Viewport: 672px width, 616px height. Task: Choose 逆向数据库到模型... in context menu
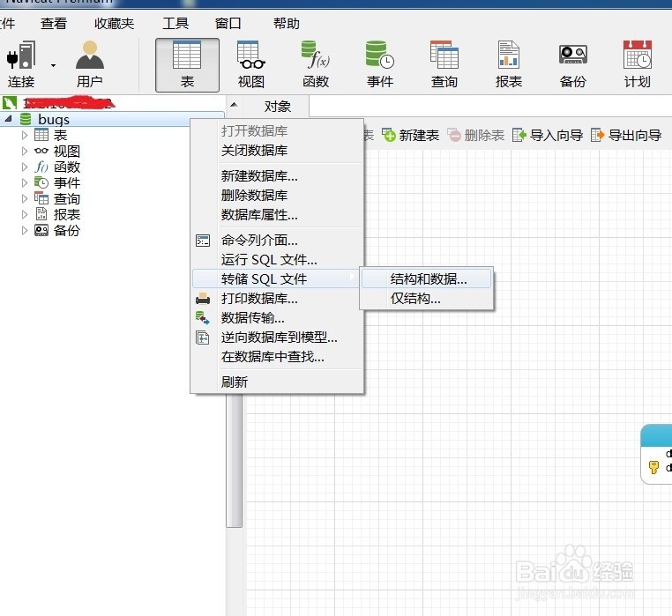277,338
